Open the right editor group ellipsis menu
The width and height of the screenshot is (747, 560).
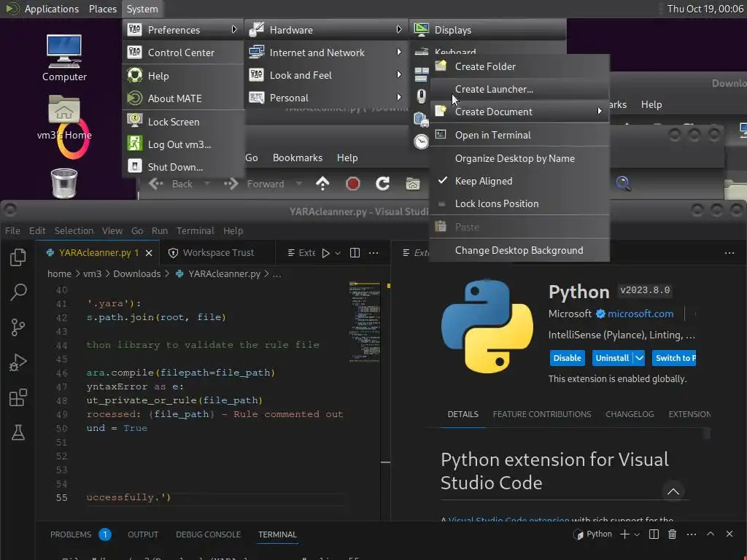[x=729, y=253]
